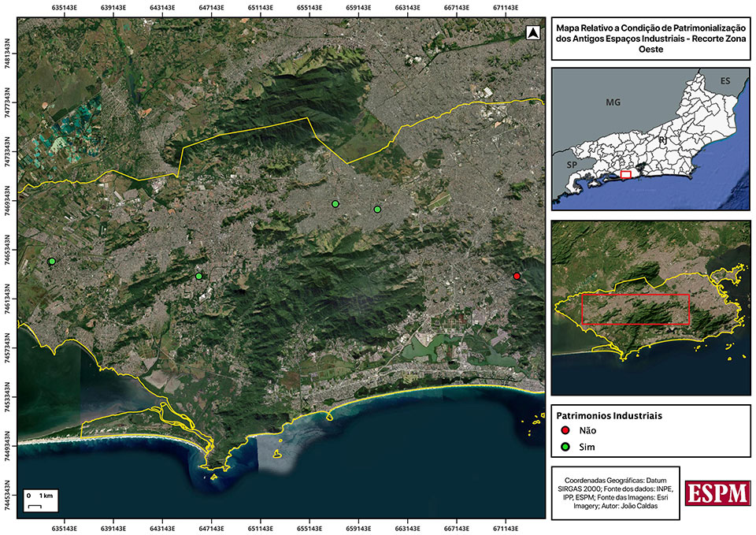Viewport: 756px width, 535px height.
Task: Select the red marker on the main map
Action: tap(517, 276)
